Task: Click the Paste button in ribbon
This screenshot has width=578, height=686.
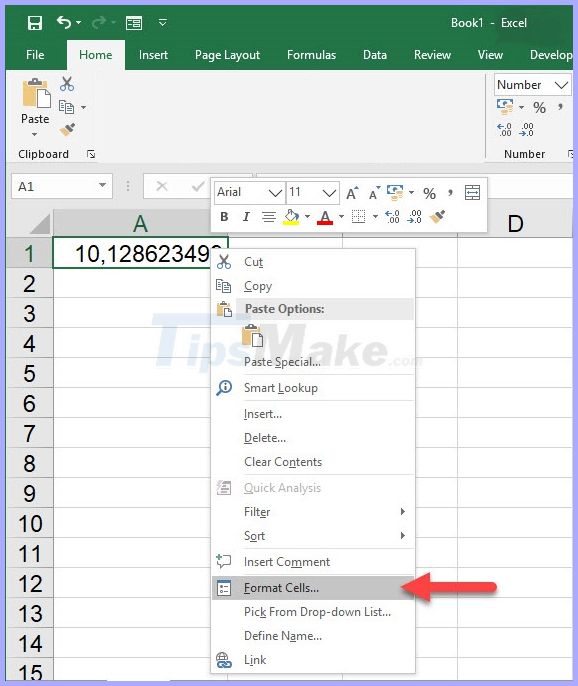Action: (x=35, y=107)
